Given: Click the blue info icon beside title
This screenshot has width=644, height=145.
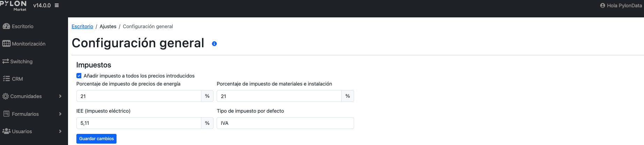Looking at the screenshot, I should 214,44.
